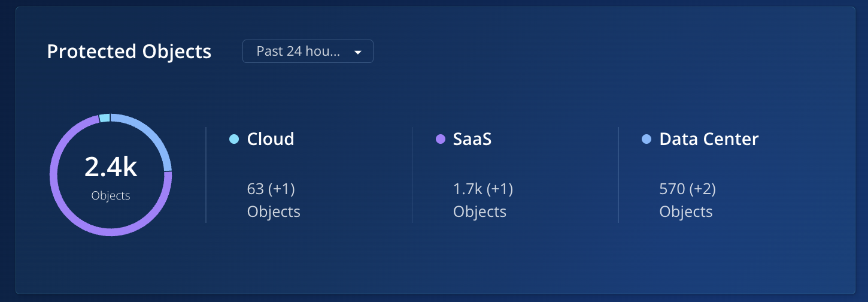Click the Protected Objects heading
This screenshot has width=868, height=302.
point(129,52)
